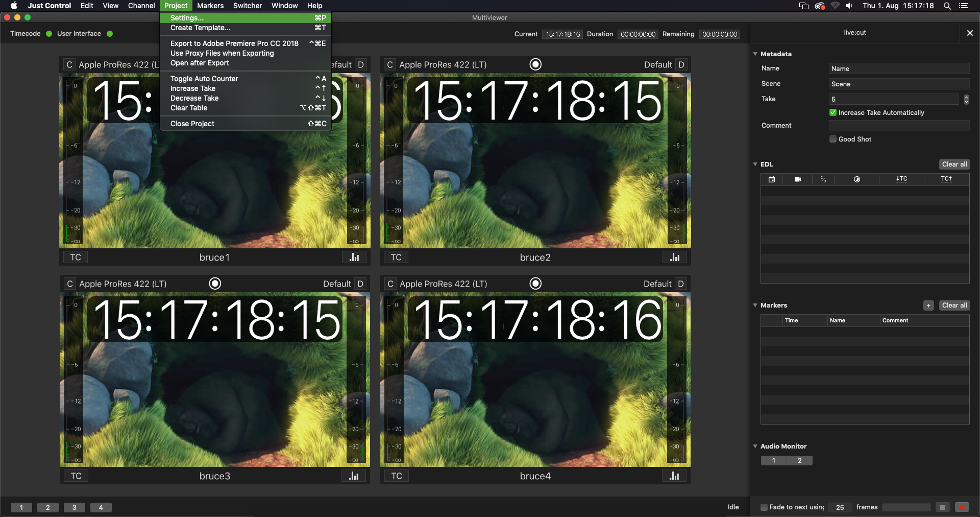Click the C codec button on bruce4
The height and width of the screenshot is (517, 980).
point(390,284)
